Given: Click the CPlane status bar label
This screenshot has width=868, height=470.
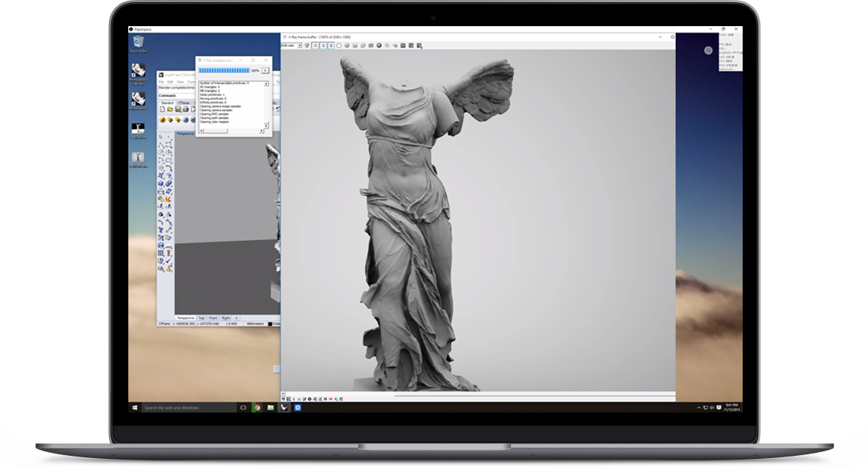Looking at the screenshot, I should [x=164, y=324].
